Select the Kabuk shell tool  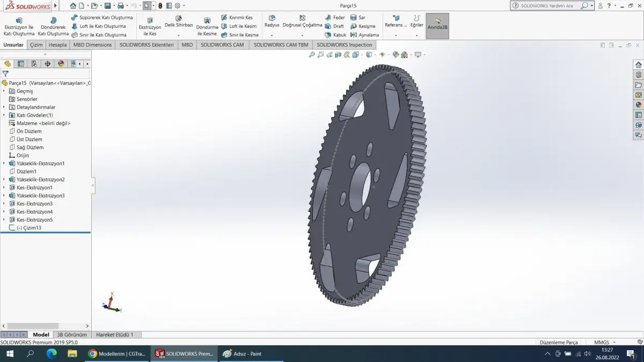point(335,35)
